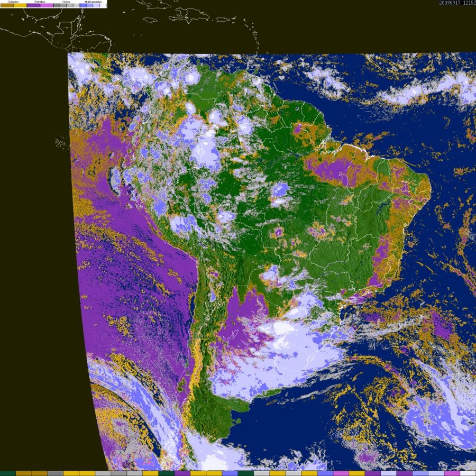
Task: Click the darkest gray Cirros legend swatch
Action: click(x=57, y=5)
